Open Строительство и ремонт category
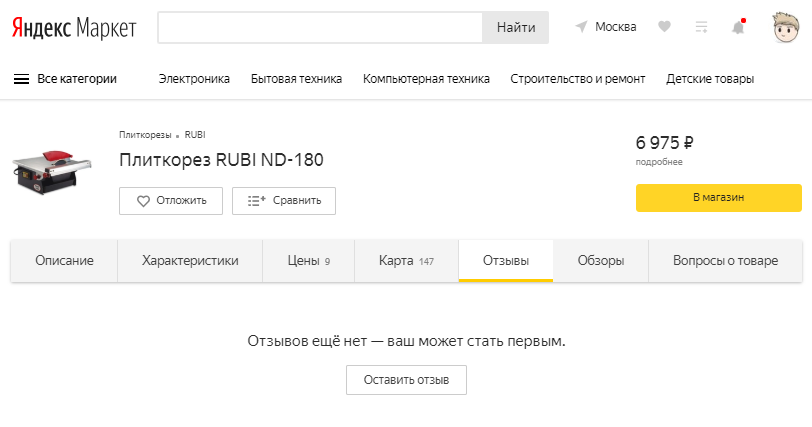812x427 pixels. (578, 79)
